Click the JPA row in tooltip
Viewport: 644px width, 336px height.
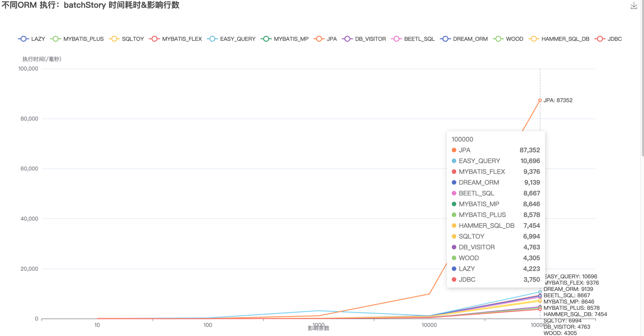click(x=495, y=150)
